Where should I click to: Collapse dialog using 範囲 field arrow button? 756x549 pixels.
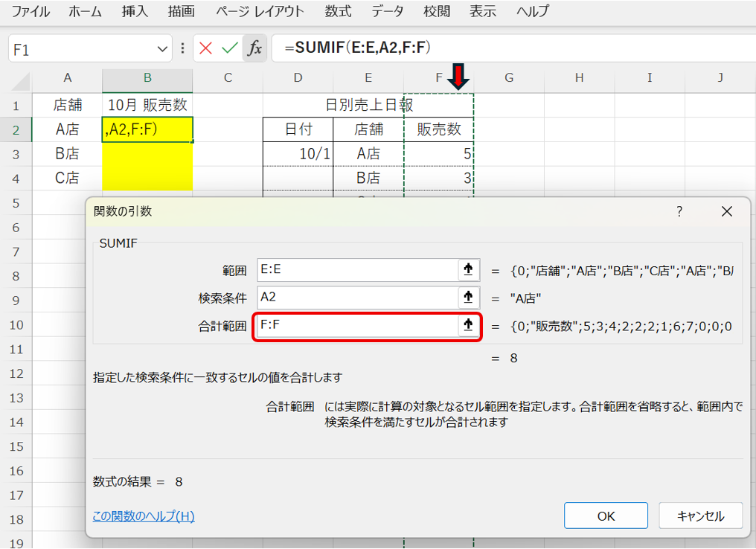[x=468, y=270]
